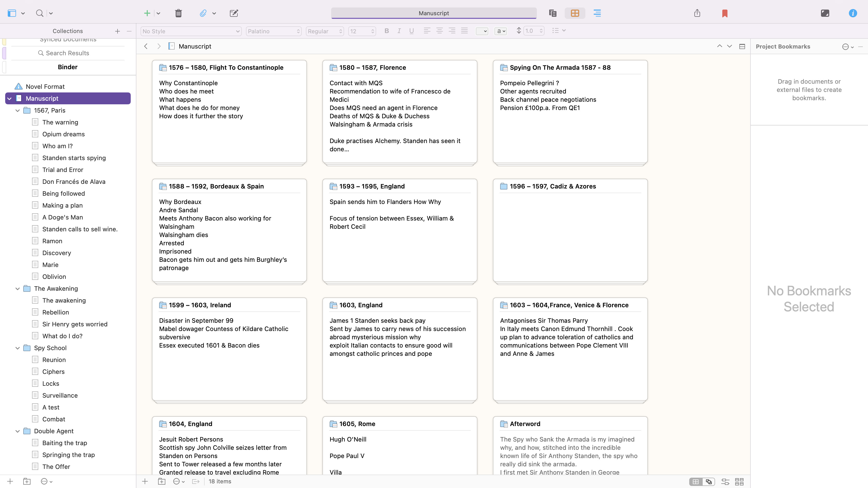The image size is (868, 488).
Task: Select the Search Results collection tab
Action: click(67, 53)
